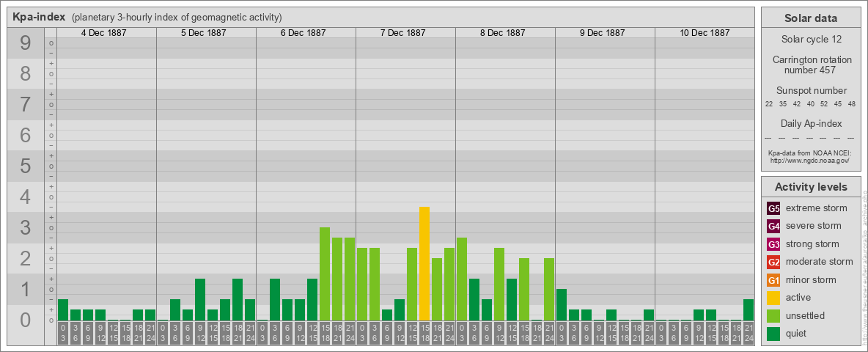Click sunspot value 48

click(x=852, y=104)
